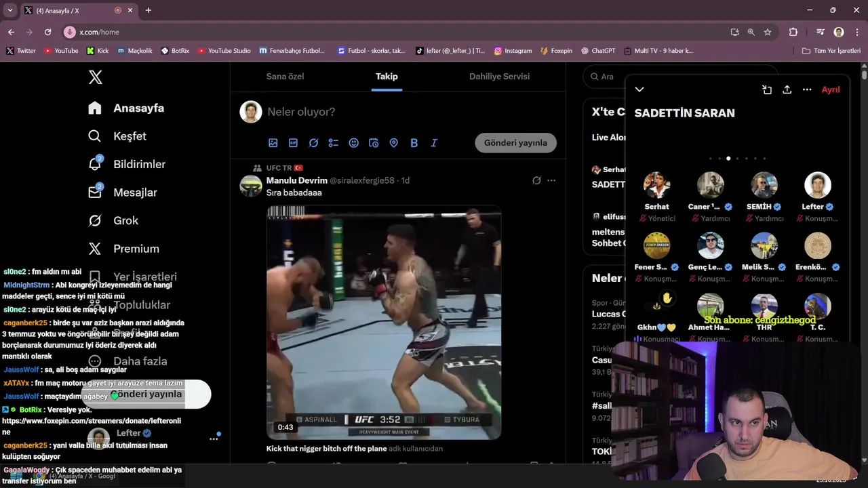Select the SEMİH co-host avatar
Image resolution: width=868 pixels, height=488 pixels.
click(x=764, y=185)
